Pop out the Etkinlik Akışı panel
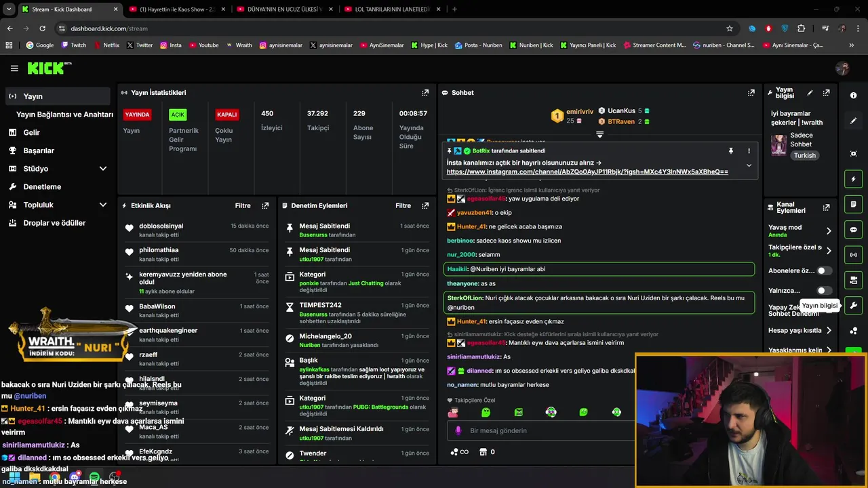Viewport: 868px width, 488px height. click(265, 205)
